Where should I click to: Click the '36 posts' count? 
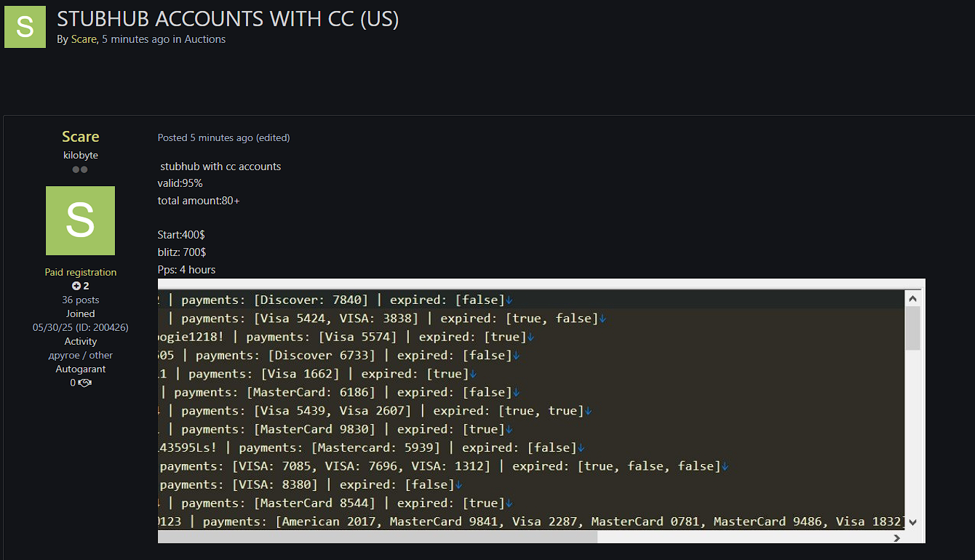coord(81,300)
